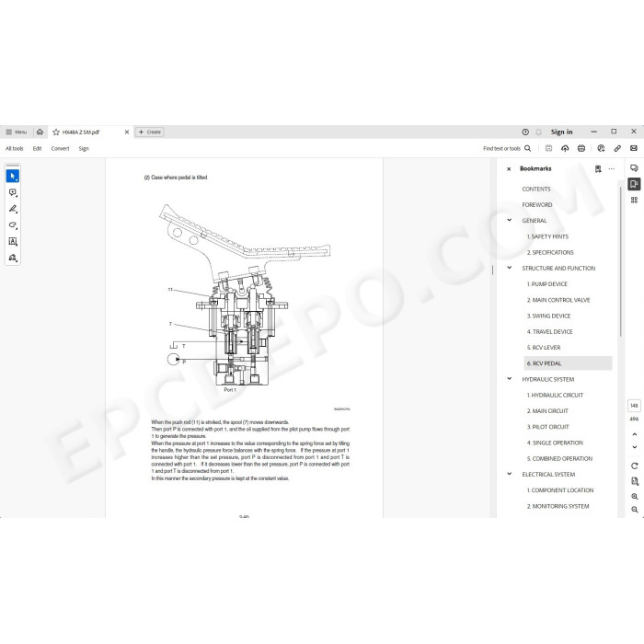Select the highlight pen tool
Image resolution: width=644 pixels, height=644 pixels.
tap(13, 209)
